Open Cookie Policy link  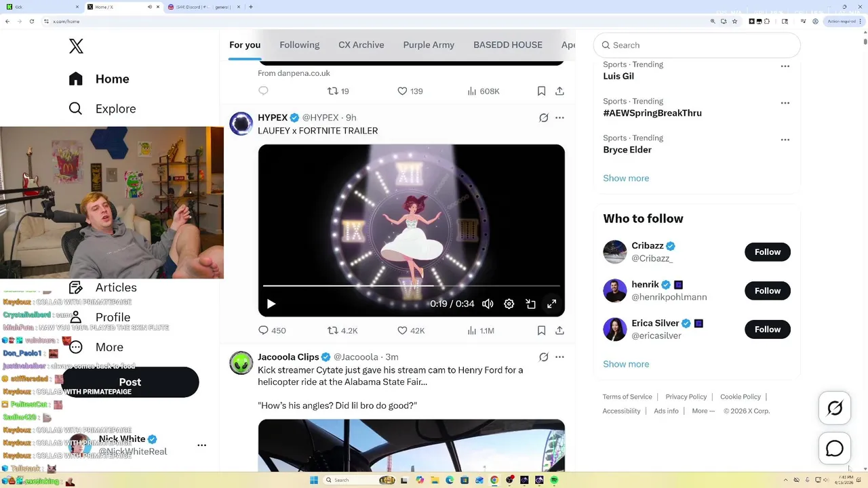point(741,397)
